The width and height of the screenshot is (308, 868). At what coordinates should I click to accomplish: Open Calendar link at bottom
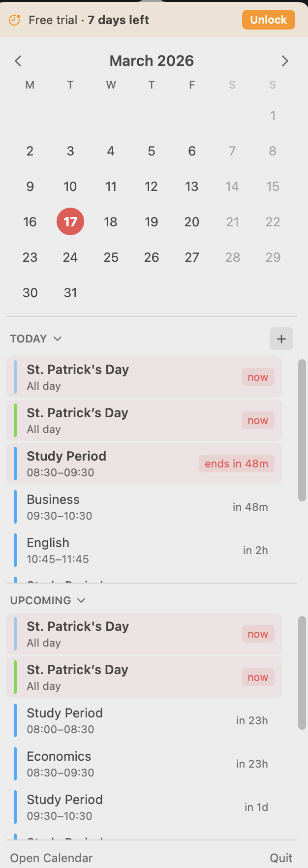[51, 858]
